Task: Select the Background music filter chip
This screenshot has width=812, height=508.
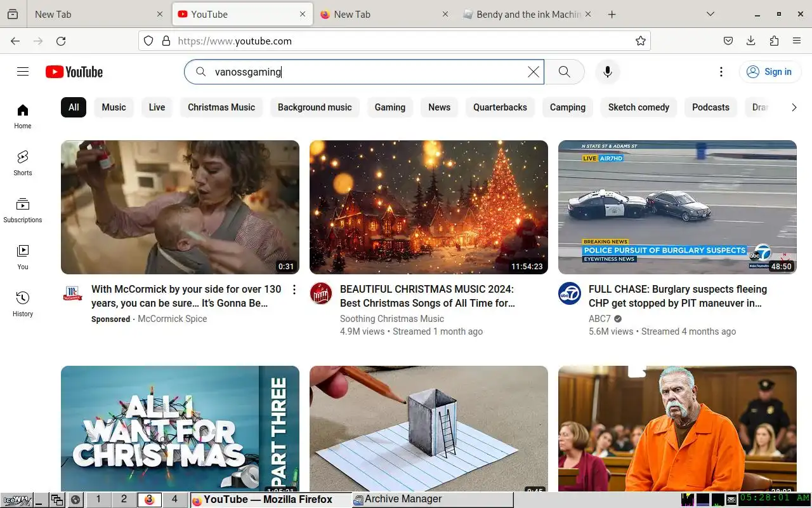Action: 315,107
